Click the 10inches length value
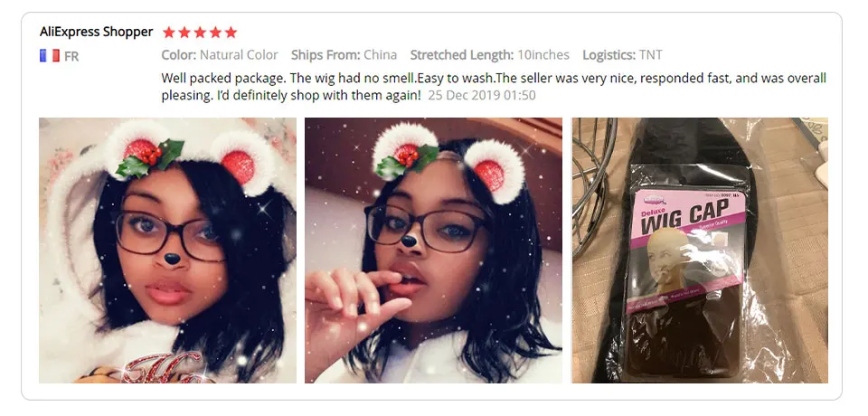868x416 pixels. pyautogui.click(x=543, y=55)
